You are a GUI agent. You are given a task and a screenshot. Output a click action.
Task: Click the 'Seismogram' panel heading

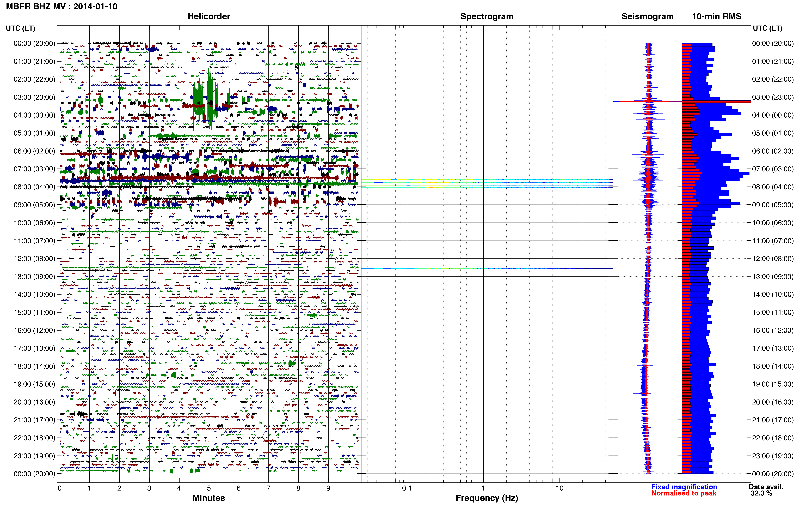pos(648,16)
